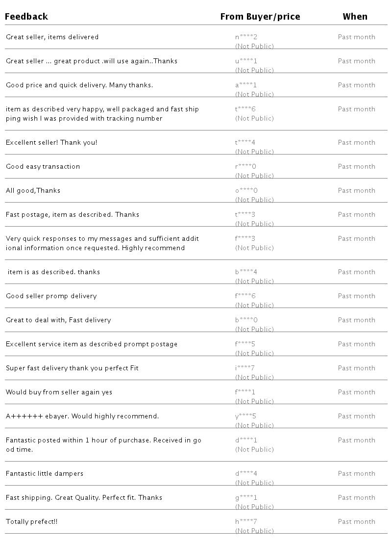Click the "Excellent seller! Thank you!" feedback
This screenshot has height=543, width=392.
(51, 143)
